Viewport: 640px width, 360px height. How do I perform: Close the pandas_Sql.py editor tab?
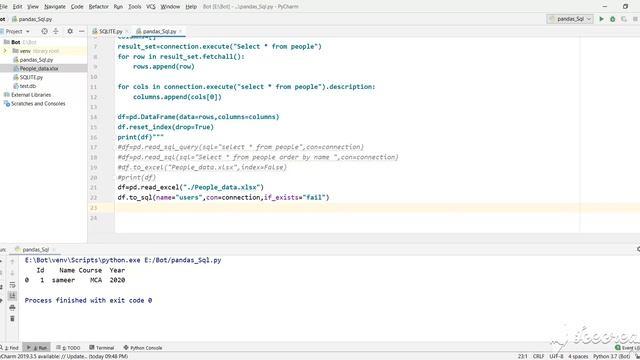[x=180, y=31]
